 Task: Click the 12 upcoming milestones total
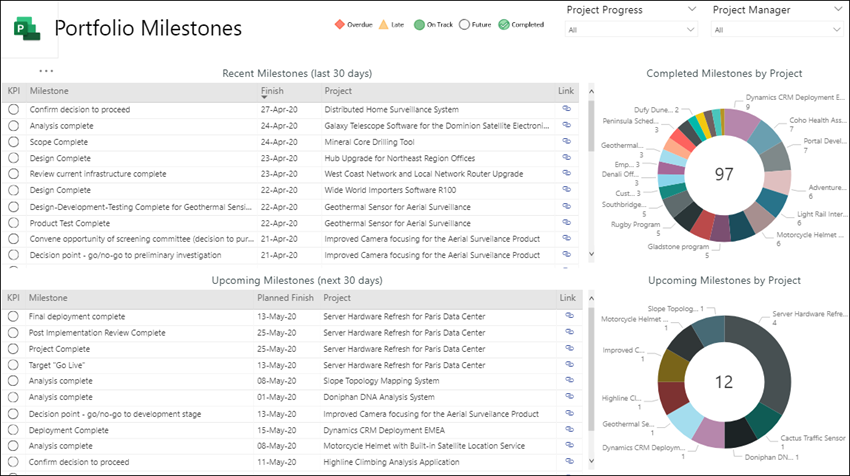click(x=724, y=382)
